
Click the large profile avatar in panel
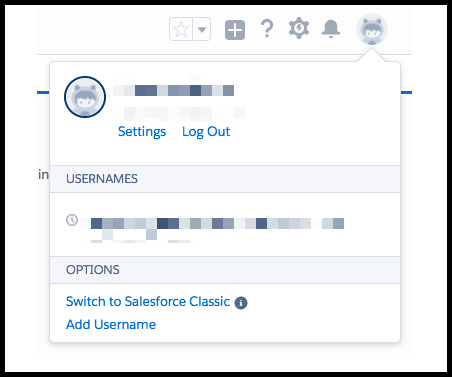pyautogui.click(x=85, y=97)
